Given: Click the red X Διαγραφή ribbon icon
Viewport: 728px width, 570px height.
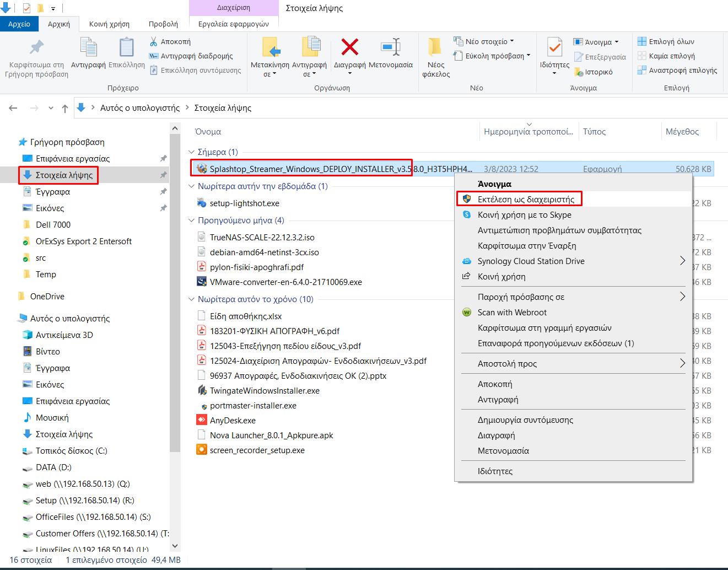Looking at the screenshot, I should (350, 47).
